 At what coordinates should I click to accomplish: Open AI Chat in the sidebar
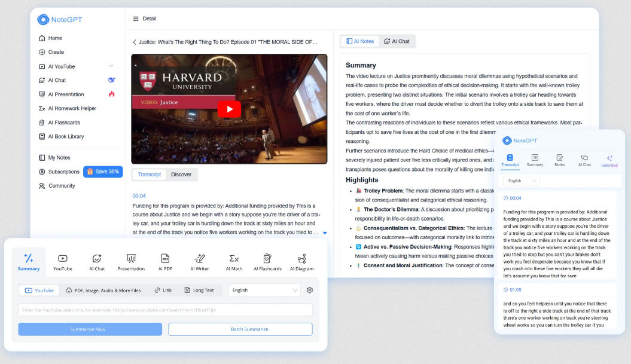52,80
